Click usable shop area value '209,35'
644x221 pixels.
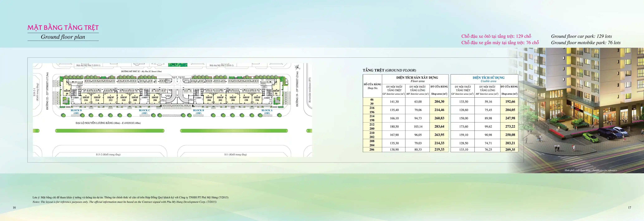coord(510,149)
